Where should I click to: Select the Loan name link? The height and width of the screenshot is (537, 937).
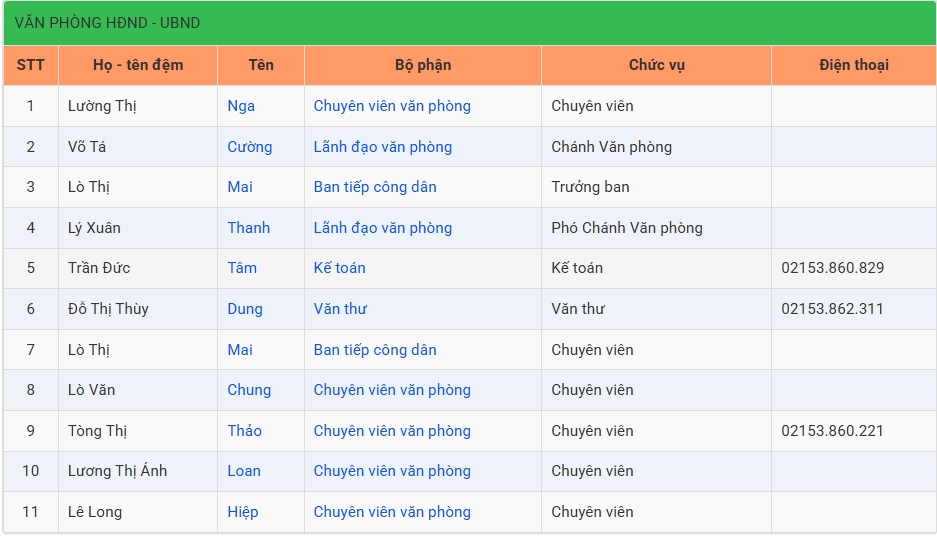point(244,471)
